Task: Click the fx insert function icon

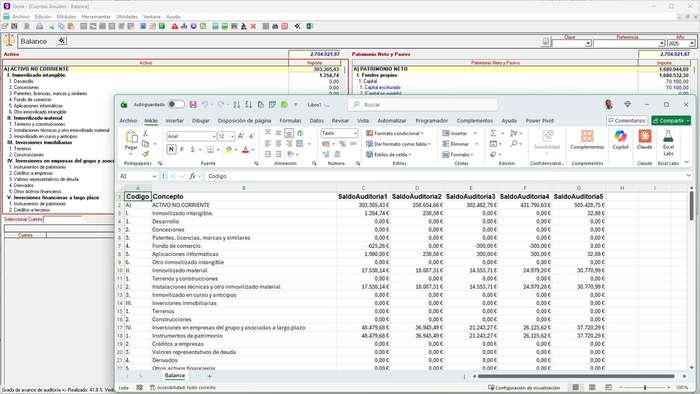Action: [x=192, y=176]
